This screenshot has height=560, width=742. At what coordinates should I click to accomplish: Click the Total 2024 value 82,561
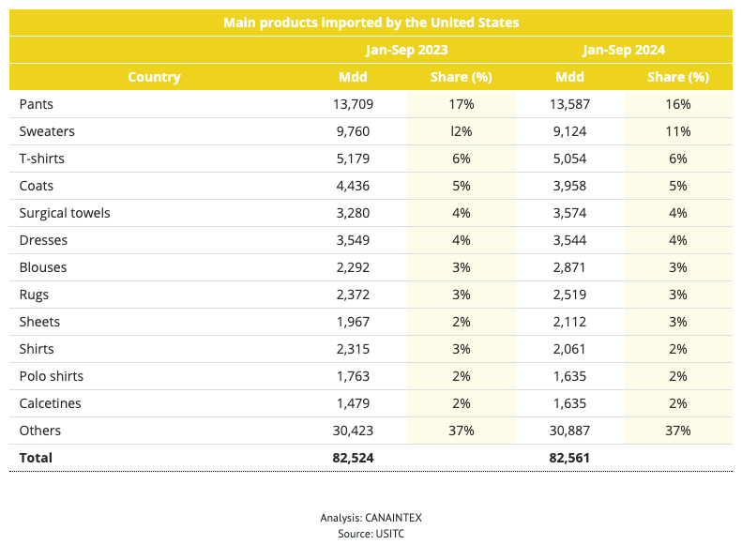coord(569,458)
